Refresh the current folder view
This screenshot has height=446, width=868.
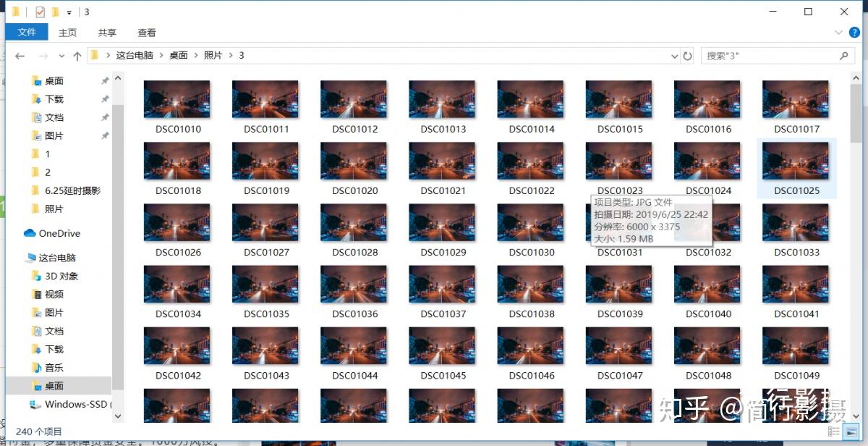pyautogui.click(x=688, y=56)
